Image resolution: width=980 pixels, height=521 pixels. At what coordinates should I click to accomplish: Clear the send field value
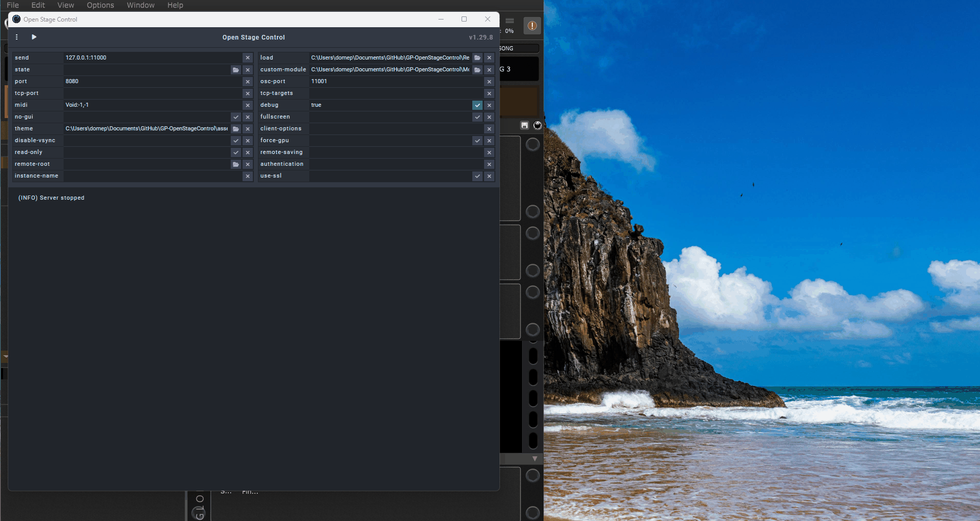tap(248, 58)
